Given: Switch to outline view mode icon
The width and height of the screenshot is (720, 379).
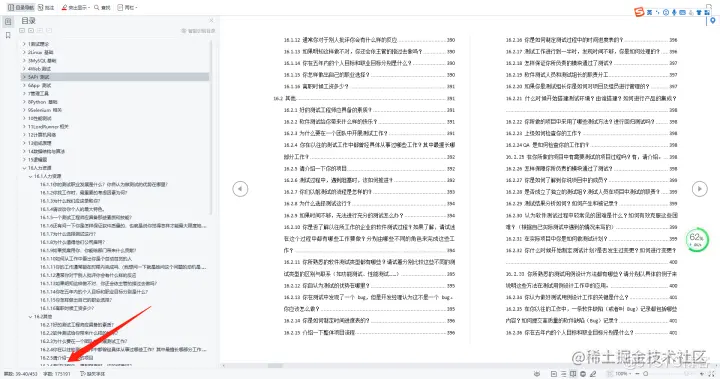Looking at the screenshot, I should click(563, 374).
